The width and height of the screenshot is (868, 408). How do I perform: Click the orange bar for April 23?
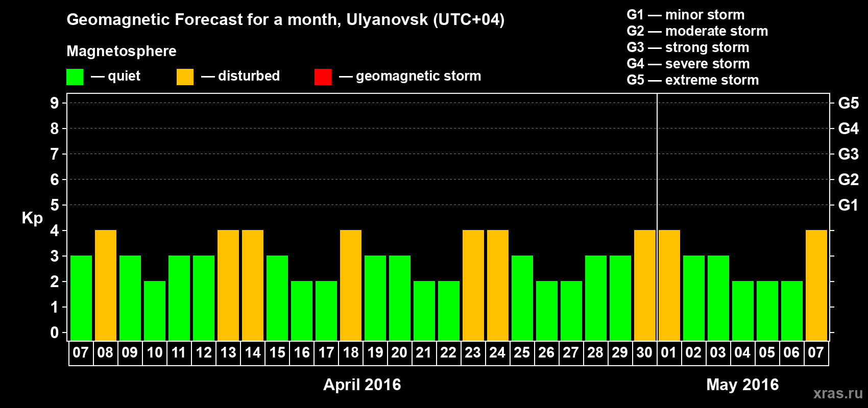click(x=473, y=286)
